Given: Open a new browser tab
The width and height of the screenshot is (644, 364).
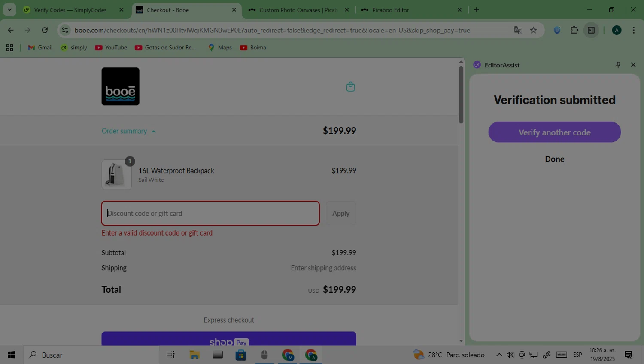Looking at the screenshot, I should [477, 10].
